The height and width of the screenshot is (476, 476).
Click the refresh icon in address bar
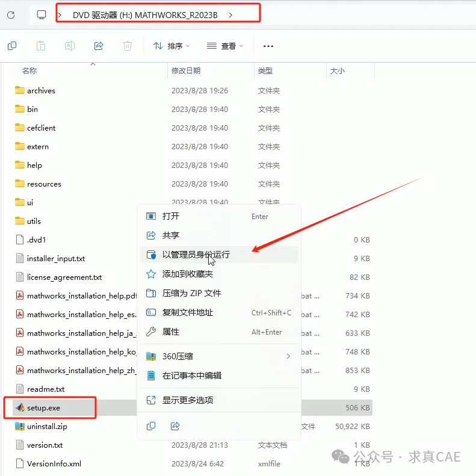click(x=11, y=15)
